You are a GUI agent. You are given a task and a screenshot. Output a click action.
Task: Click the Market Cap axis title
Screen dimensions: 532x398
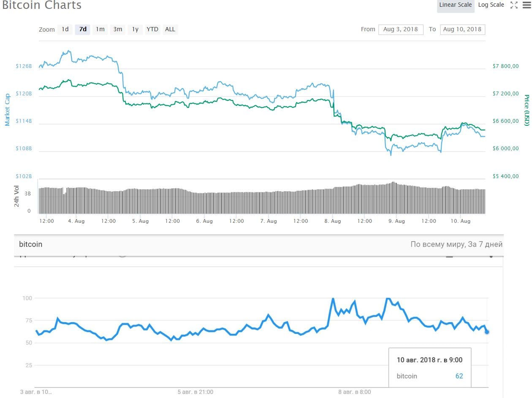tap(7, 110)
